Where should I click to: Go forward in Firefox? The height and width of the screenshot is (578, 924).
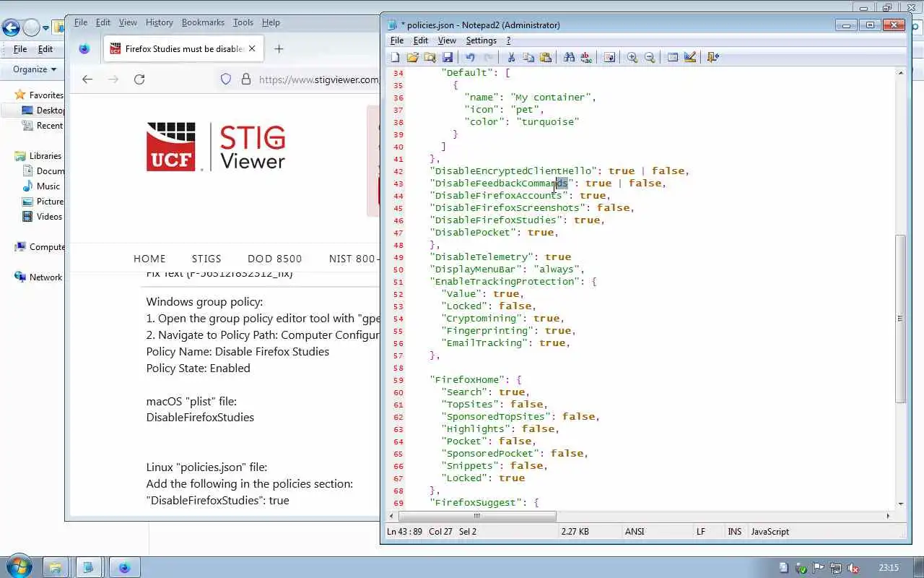[113, 79]
